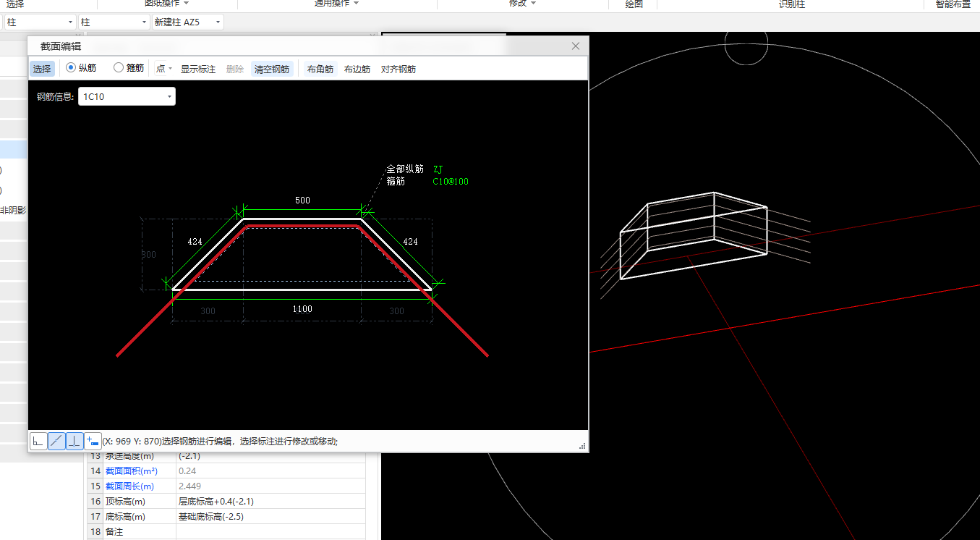The image size is (980, 540).
Task: Open first 柱 category dropdown
Action: pos(40,22)
